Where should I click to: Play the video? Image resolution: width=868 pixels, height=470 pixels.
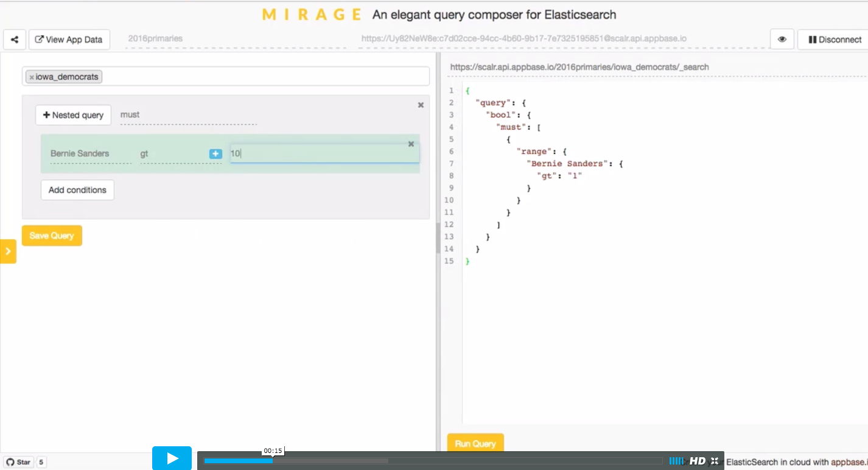pos(172,458)
